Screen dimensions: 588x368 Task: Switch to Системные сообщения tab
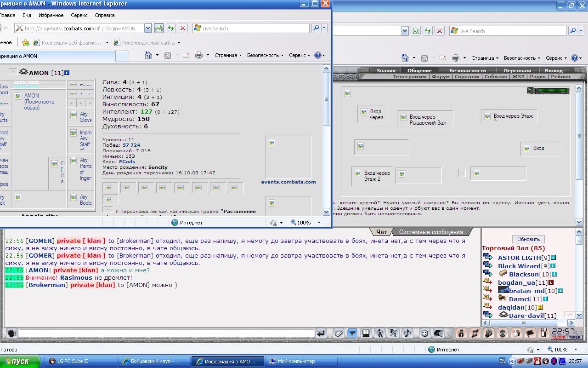(x=430, y=232)
